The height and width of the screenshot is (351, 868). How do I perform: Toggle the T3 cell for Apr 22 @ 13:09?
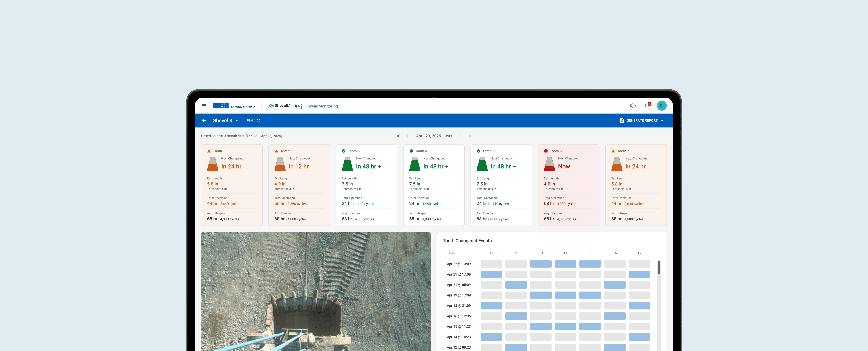541,264
